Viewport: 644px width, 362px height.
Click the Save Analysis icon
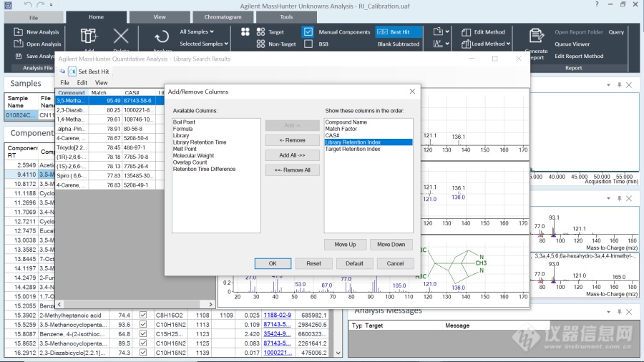pyautogui.click(x=18, y=56)
